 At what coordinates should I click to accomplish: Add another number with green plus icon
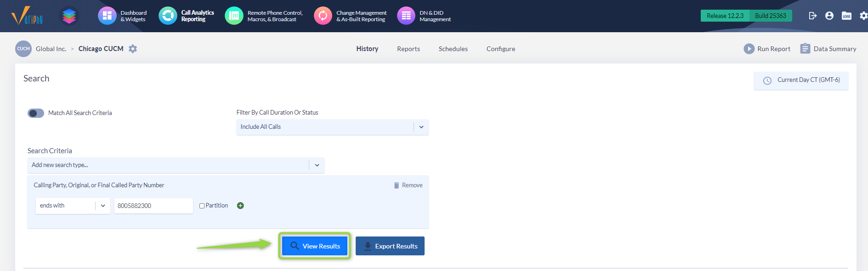(x=240, y=206)
